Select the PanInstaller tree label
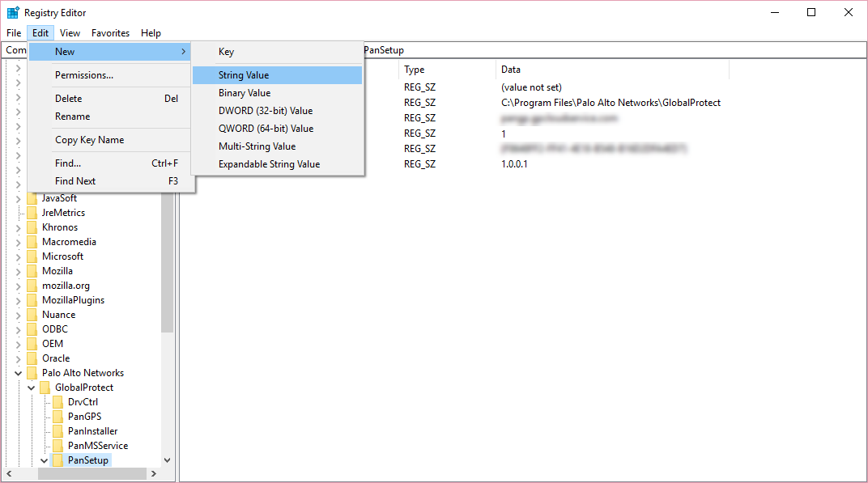868x483 pixels. 92,431
